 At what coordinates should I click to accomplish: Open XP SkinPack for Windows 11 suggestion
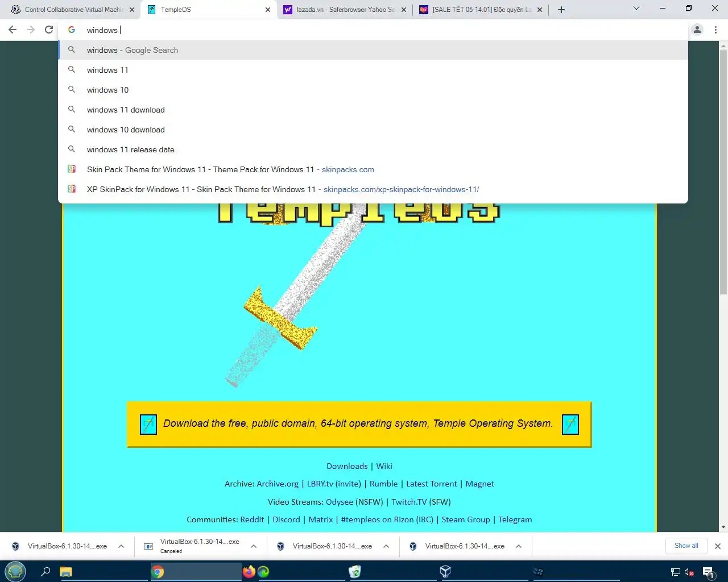point(373,189)
